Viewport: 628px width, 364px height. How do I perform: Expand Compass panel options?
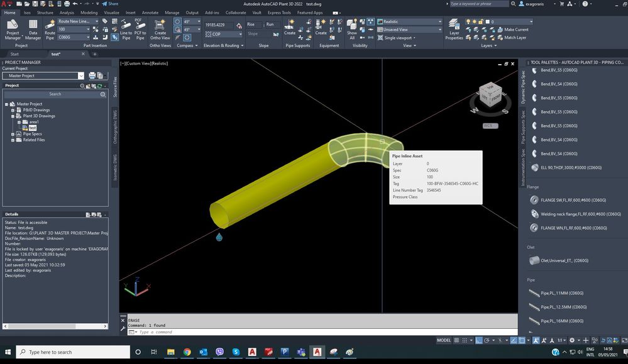coord(187,46)
